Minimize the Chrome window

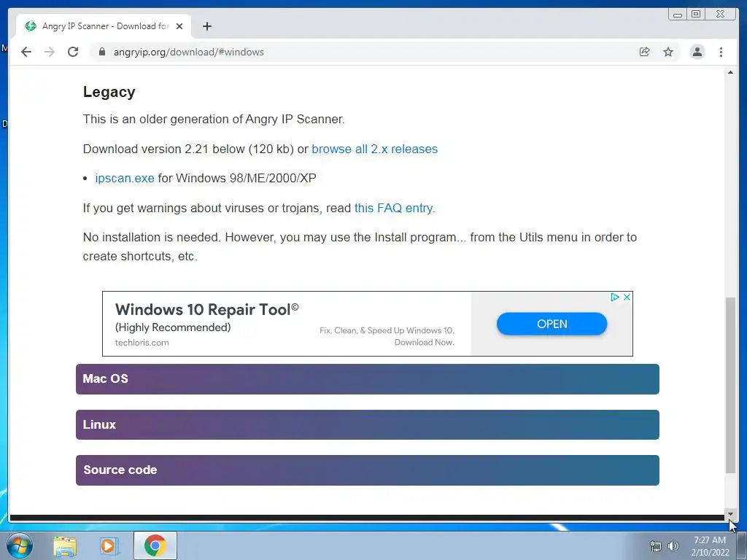click(x=678, y=15)
